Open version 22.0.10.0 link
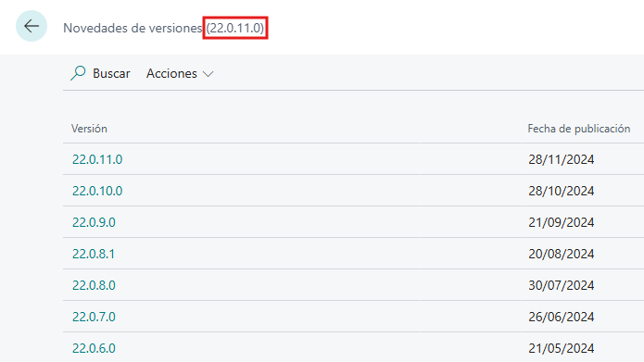This screenshot has height=362, width=644. click(97, 191)
